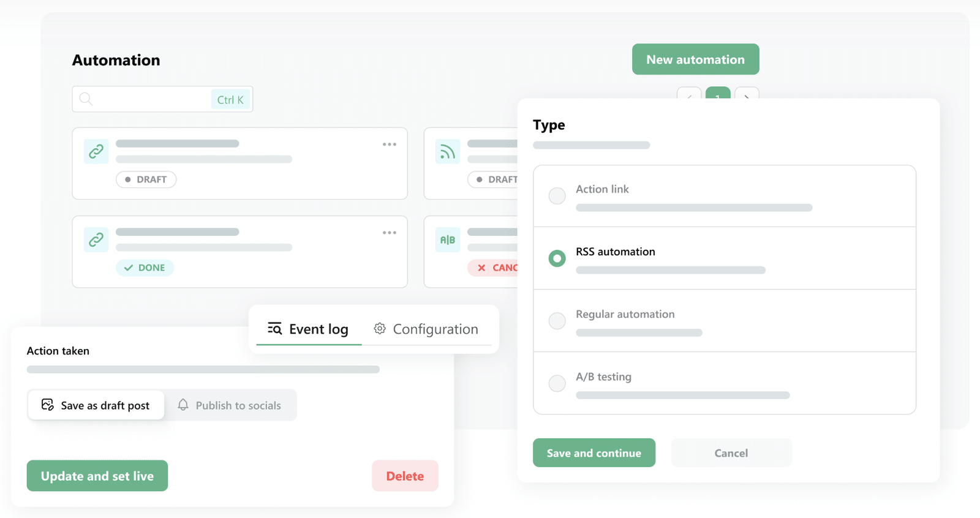Switch to the Event log tab
The width and height of the screenshot is (980, 518).
coord(309,329)
